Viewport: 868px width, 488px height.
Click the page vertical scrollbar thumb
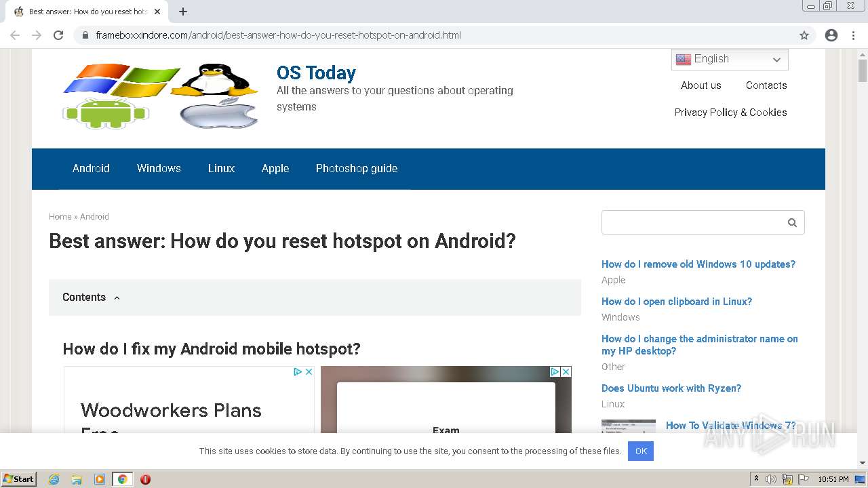pyautogui.click(x=863, y=70)
